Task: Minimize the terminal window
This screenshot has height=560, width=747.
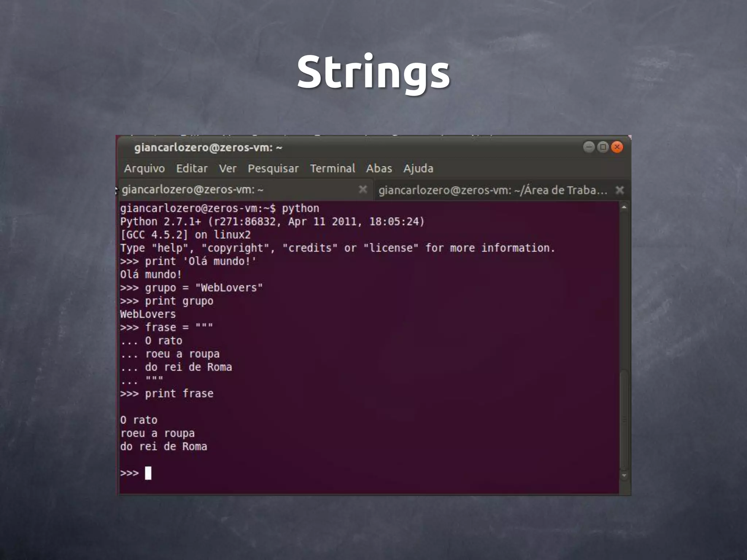Action: (589, 147)
